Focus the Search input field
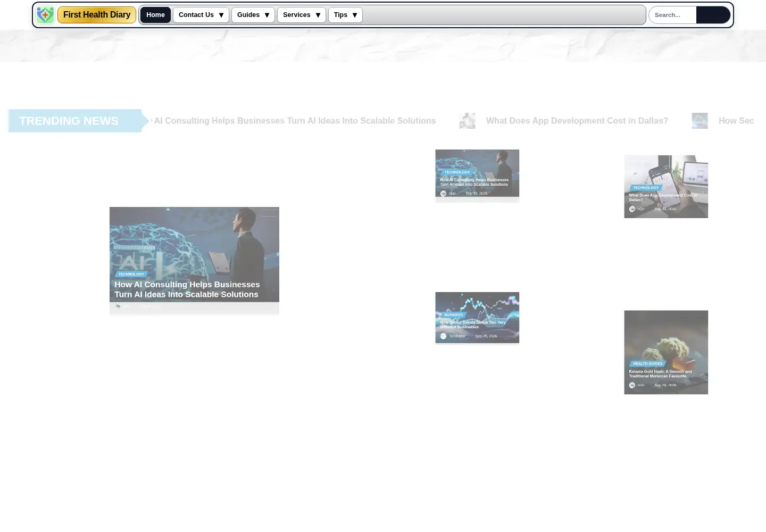 pyautogui.click(x=672, y=15)
